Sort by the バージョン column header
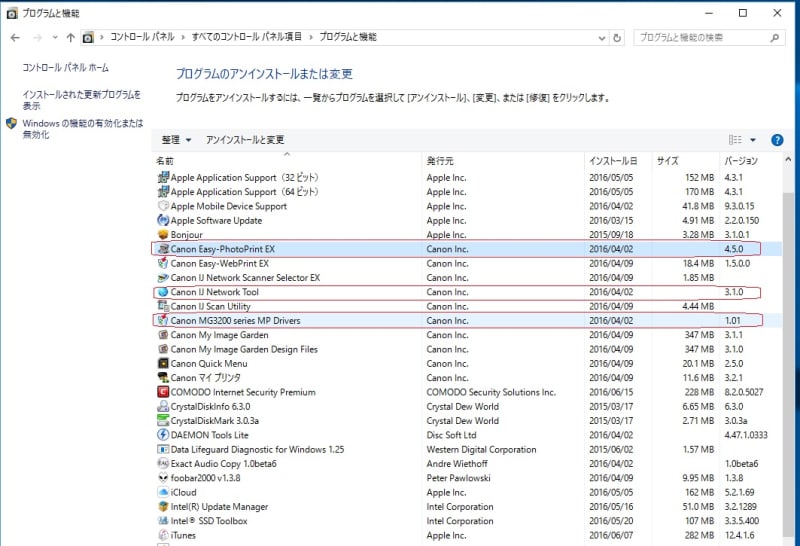Image resolution: width=800 pixels, height=546 pixels. tap(750, 161)
